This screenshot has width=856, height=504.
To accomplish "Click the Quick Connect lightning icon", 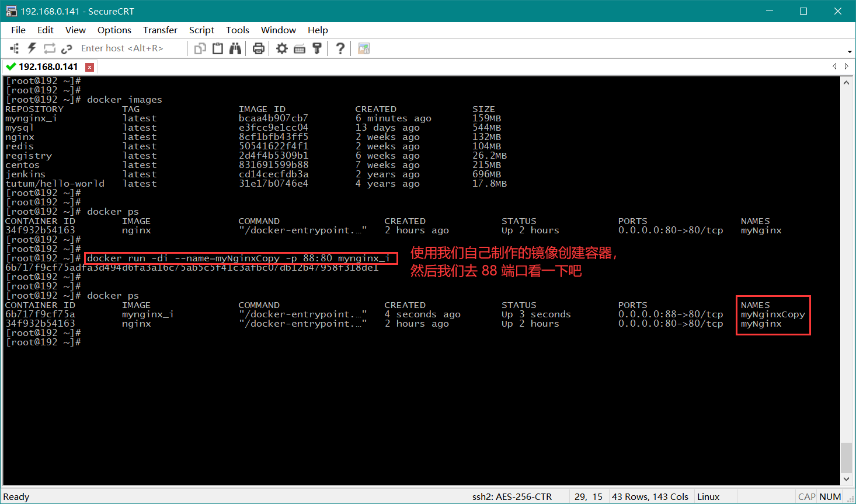I will (x=32, y=48).
